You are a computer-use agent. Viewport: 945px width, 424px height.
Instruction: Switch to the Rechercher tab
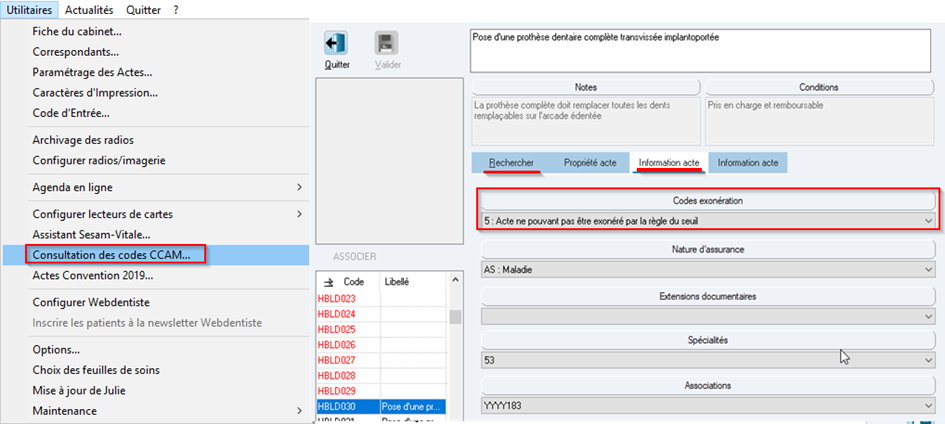pyautogui.click(x=511, y=163)
